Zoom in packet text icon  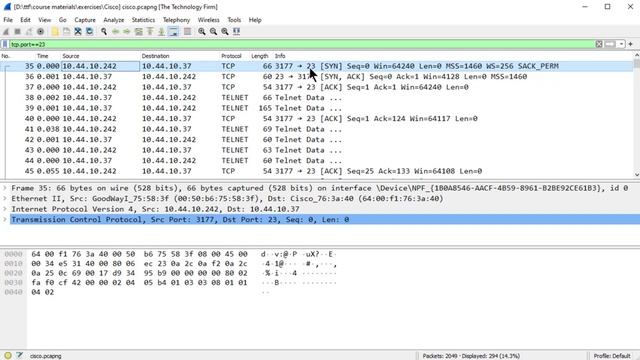(x=202, y=31)
